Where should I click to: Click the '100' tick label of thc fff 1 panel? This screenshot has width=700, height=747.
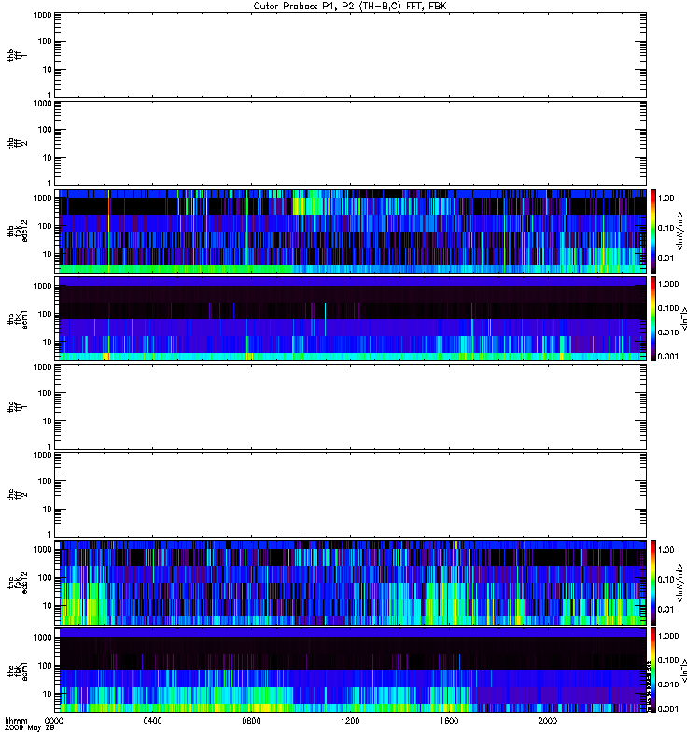click(x=44, y=393)
